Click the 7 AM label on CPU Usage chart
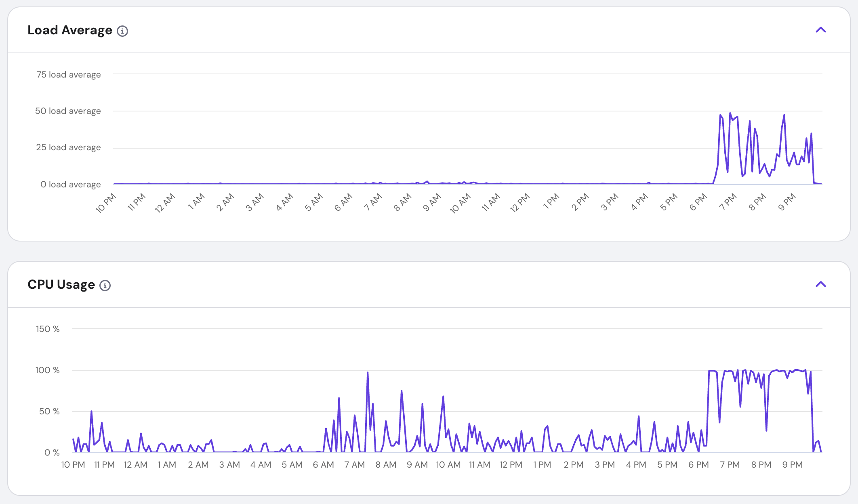 354,465
